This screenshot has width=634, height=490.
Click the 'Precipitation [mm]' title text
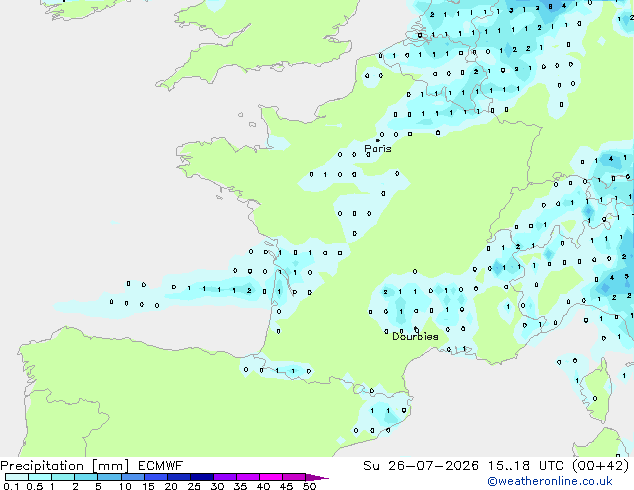click(65, 466)
